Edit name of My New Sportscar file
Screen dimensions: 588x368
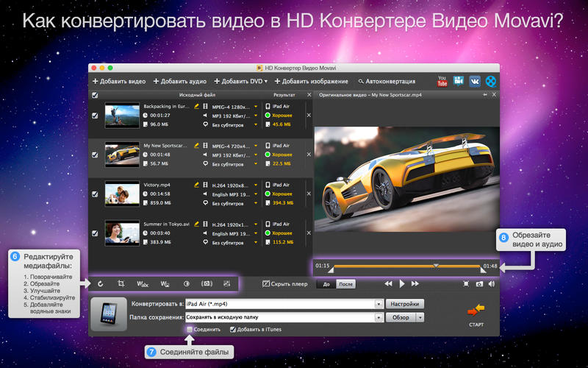point(196,145)
